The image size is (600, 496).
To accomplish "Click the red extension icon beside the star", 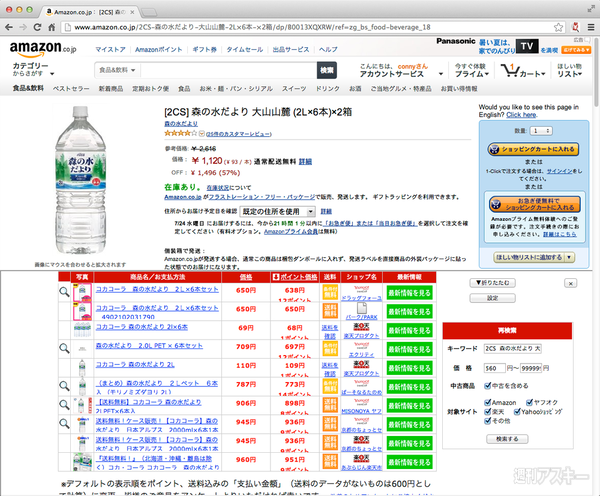I will 575,27.
